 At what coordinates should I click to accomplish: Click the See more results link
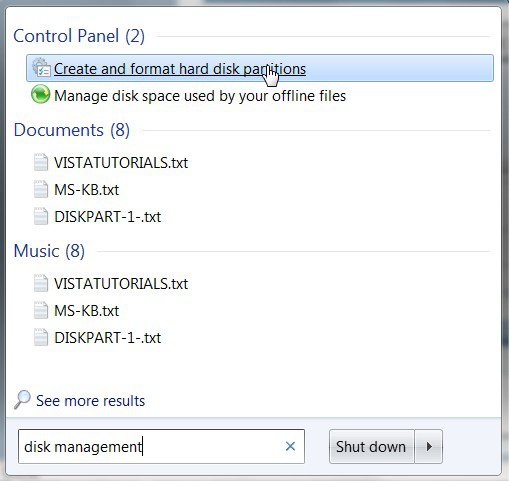click(x=91, y=401)
